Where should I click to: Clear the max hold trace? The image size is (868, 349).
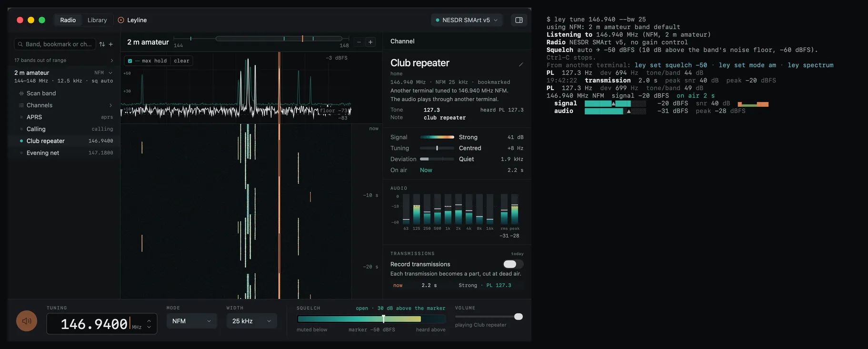pyautogui.click(x=181, y=61)
